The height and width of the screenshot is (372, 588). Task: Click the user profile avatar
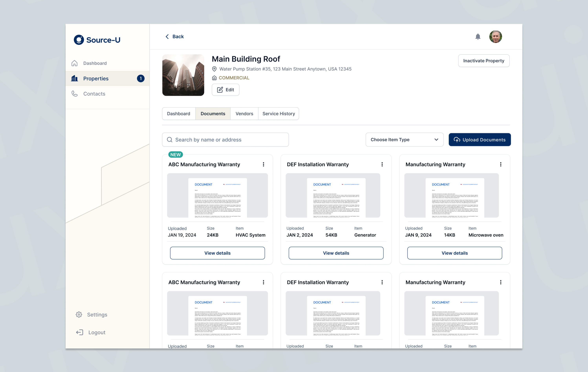click(496, 36)
